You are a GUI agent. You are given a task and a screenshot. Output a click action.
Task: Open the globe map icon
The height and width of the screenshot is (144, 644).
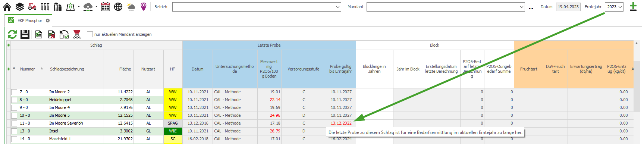point(118,6)
